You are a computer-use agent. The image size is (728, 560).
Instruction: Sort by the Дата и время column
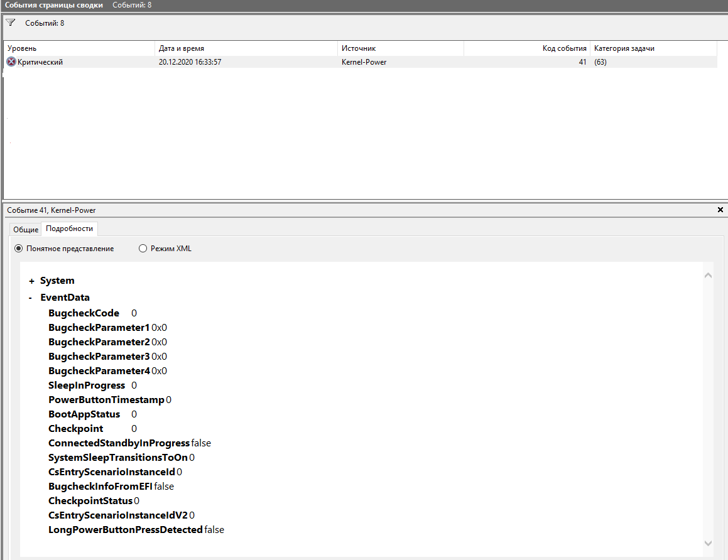coord(246,48)
